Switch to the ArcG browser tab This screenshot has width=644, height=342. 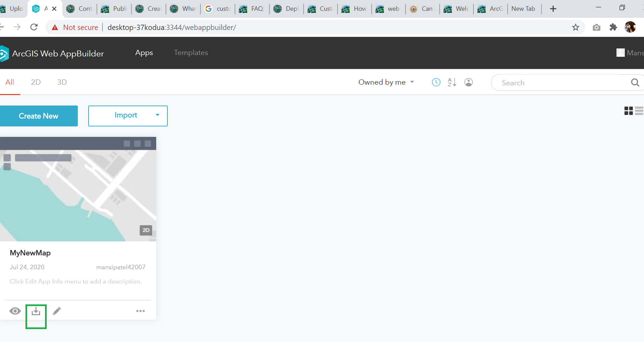(490, 9)
